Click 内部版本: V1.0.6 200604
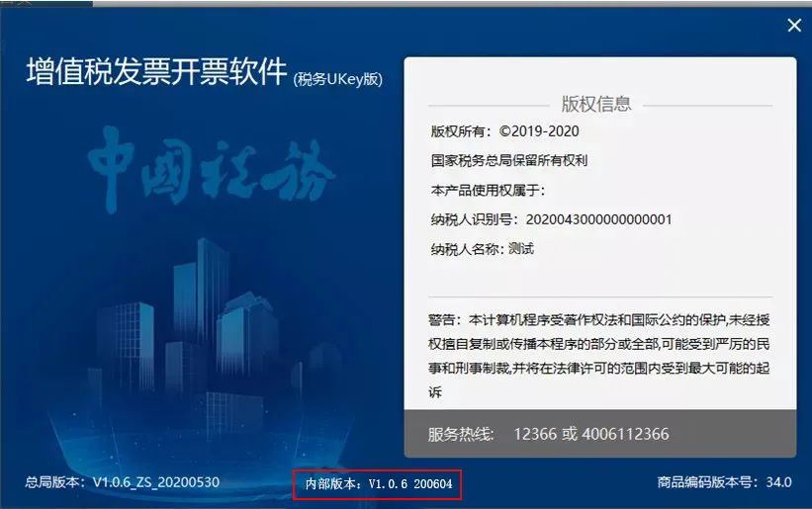Screen dimensions: 812x509 tap(379, 484)
